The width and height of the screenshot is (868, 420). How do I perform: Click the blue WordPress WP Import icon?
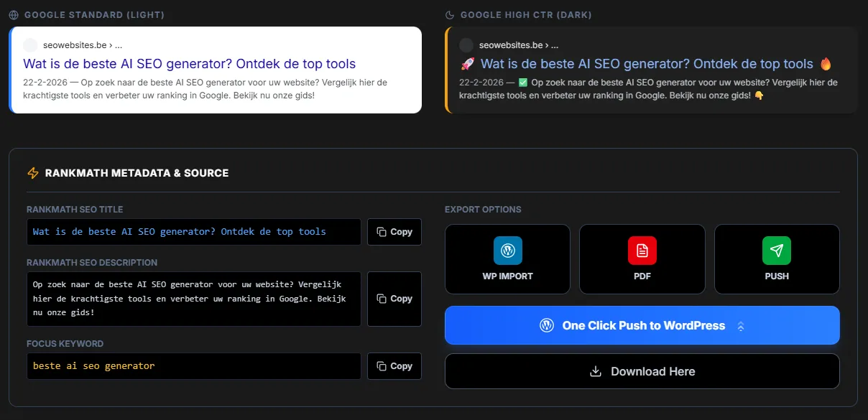pos(507,251)
